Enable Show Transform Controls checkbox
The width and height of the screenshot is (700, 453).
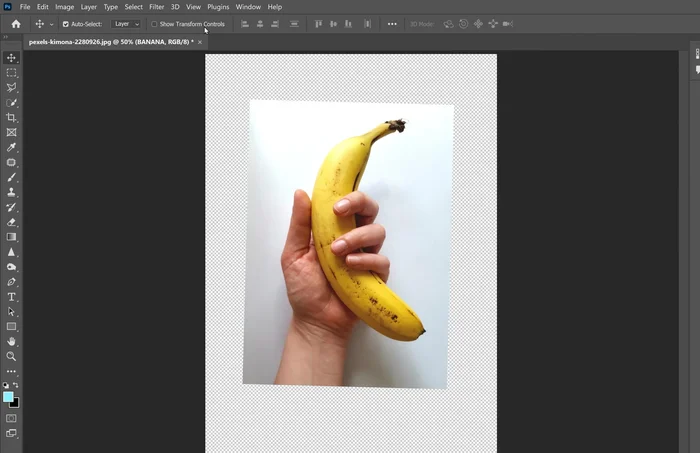pos(154,24)
